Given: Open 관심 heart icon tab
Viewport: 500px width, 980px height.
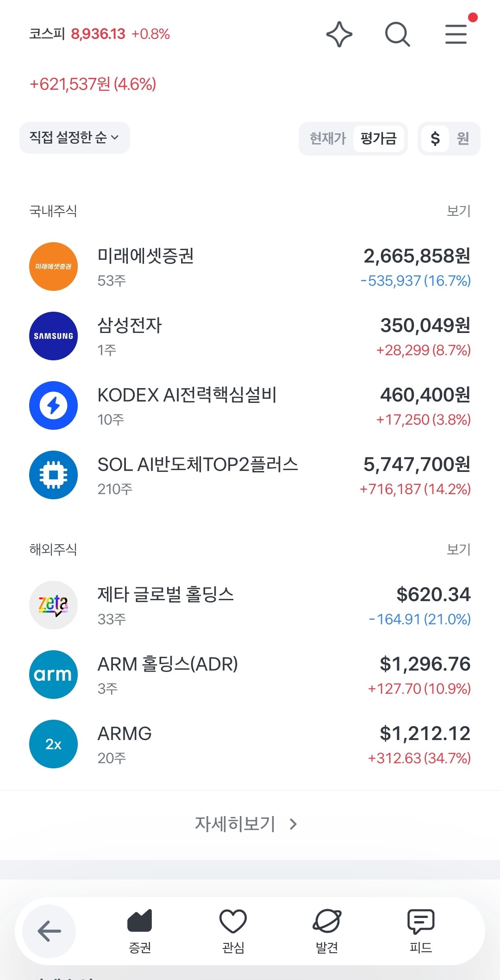Looking at the screenshot, I should (x=233, y=931).
